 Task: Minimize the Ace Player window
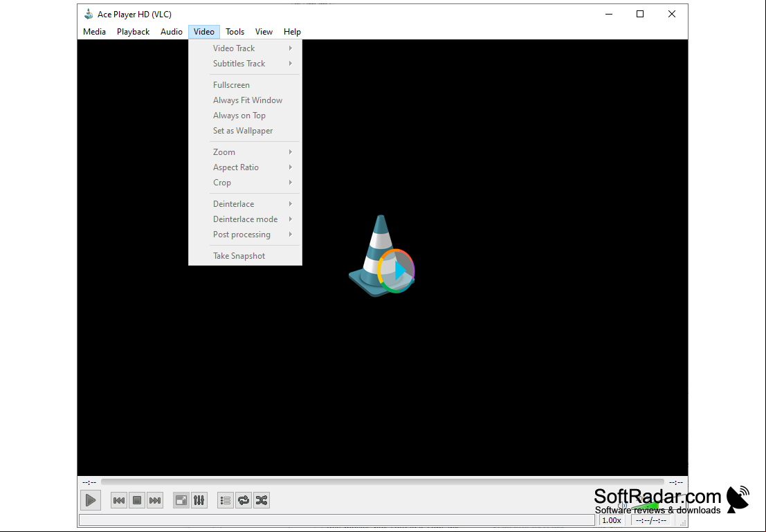pos(609,14)
